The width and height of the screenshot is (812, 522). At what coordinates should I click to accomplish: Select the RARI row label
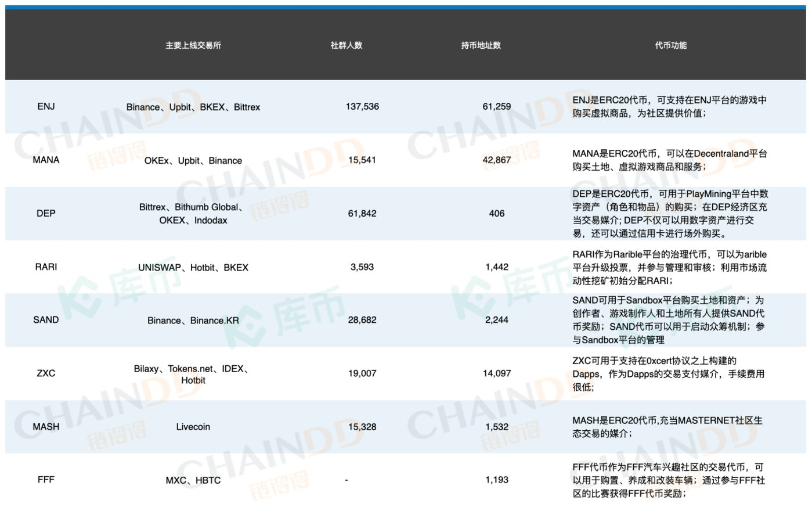[46, 267]
